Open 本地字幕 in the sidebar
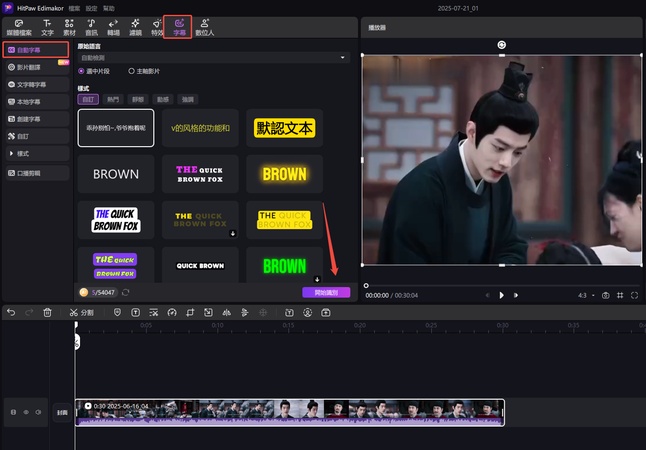Viewport: 646px width, 450px height. pos(37,101)
